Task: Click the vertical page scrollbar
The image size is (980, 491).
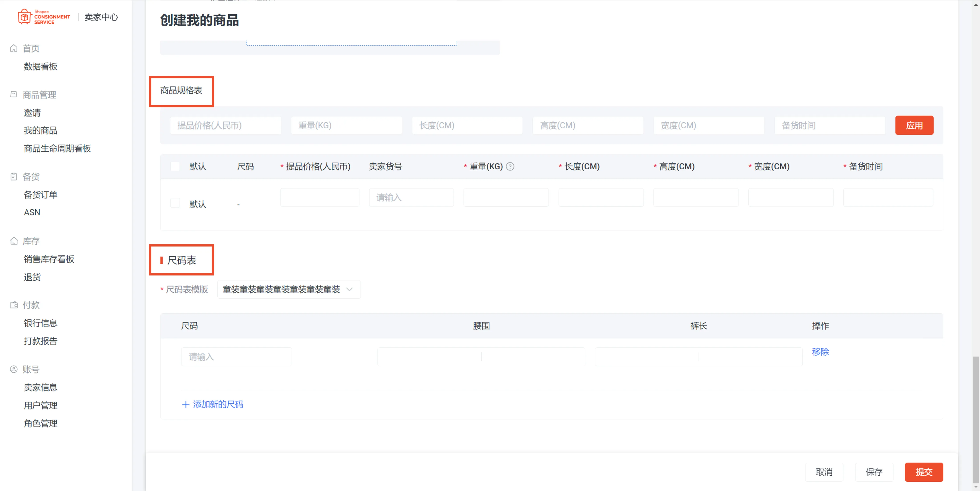Action: (x=976, y=419)
